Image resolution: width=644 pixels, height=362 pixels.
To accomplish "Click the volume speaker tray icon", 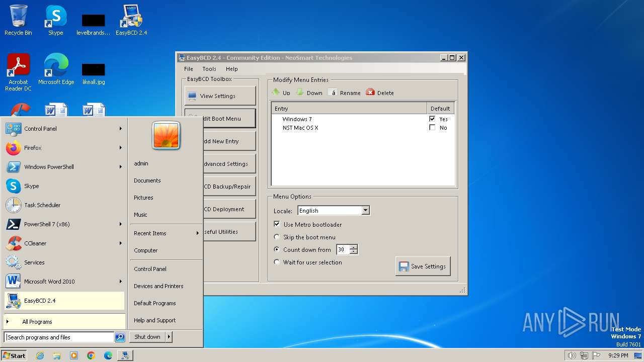I will 572,355.
